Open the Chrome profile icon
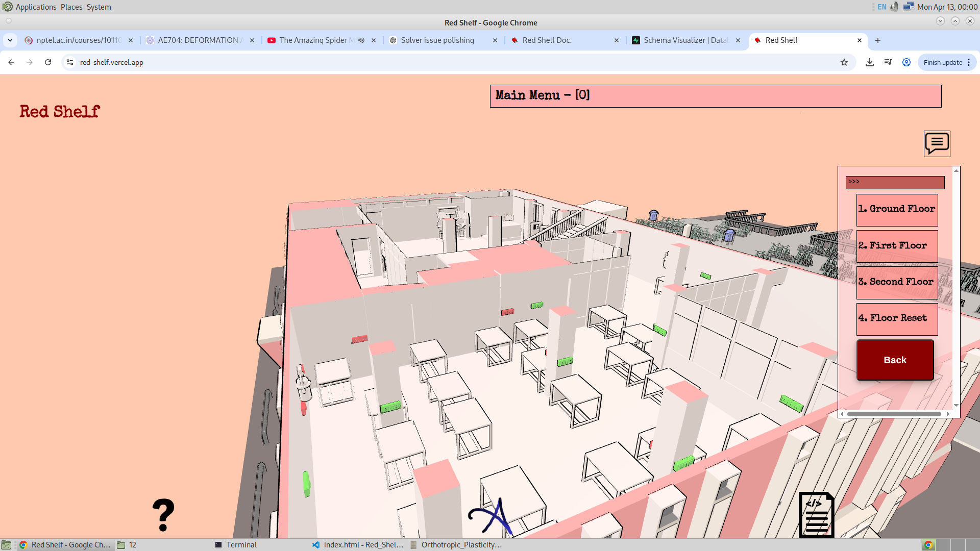Image resolution: width=980 pixels, height=551 pixels. pos(906,62)
